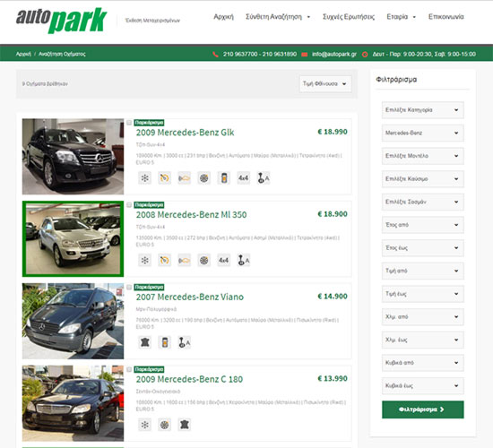Click automatic gearbox icon on Glk listing
Screen dimensions: 493x448
pyautogui.click(x=264, y=178)
